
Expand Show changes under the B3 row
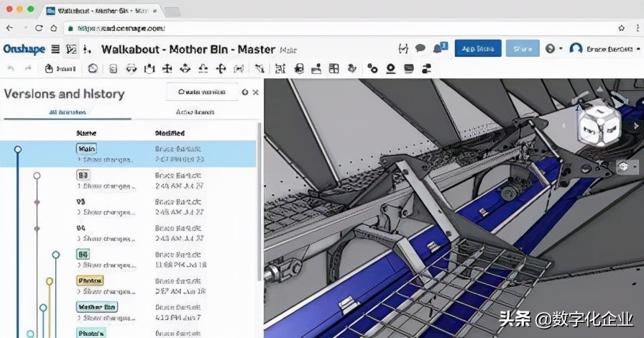[106, 186]
